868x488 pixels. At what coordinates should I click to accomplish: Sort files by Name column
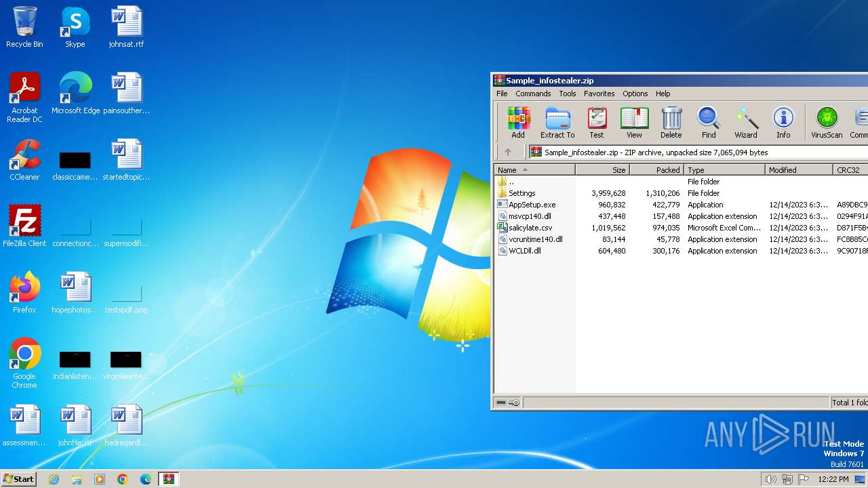534,170
